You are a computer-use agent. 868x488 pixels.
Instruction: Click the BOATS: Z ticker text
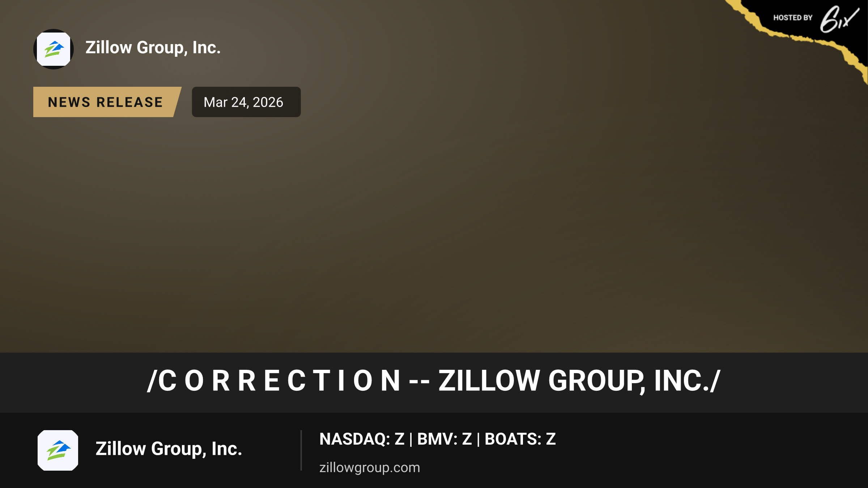tap(520, 439)
